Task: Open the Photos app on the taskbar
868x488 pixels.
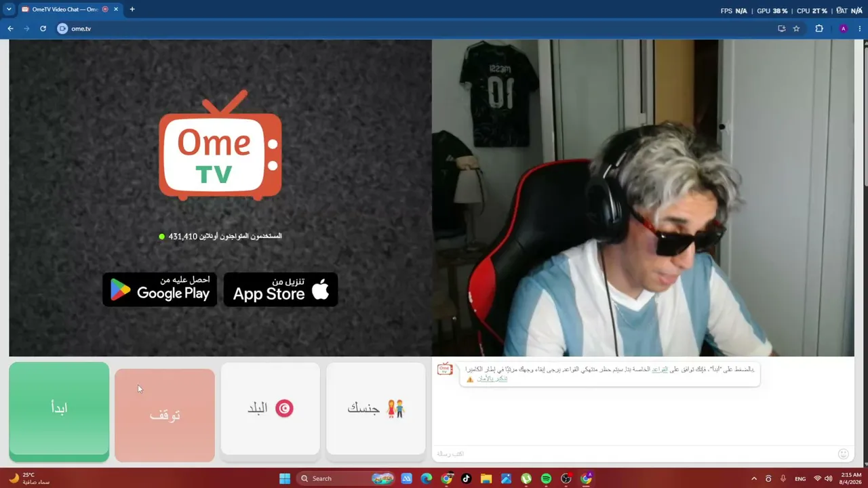Action: pyautogui.click(x=506, y=479)
